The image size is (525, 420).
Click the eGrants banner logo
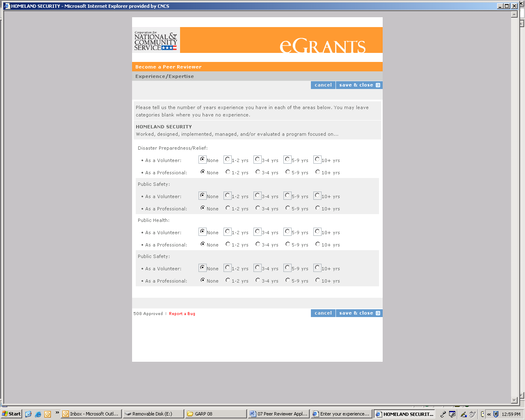(x=322, y=46)
